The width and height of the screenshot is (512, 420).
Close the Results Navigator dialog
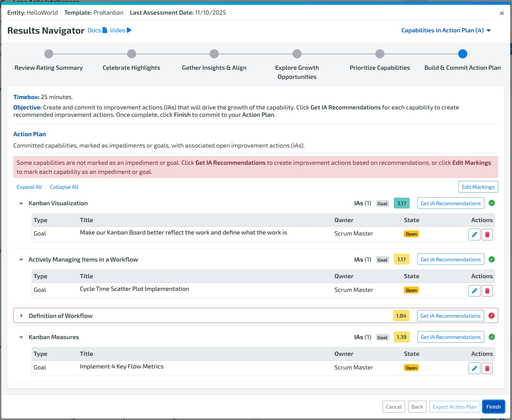pyautogui.click(x=502, y=13)
